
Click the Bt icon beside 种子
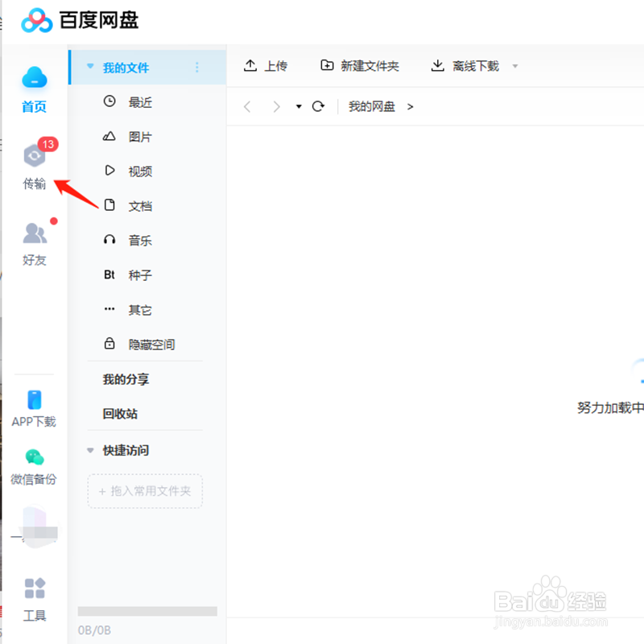click(109, 275)
